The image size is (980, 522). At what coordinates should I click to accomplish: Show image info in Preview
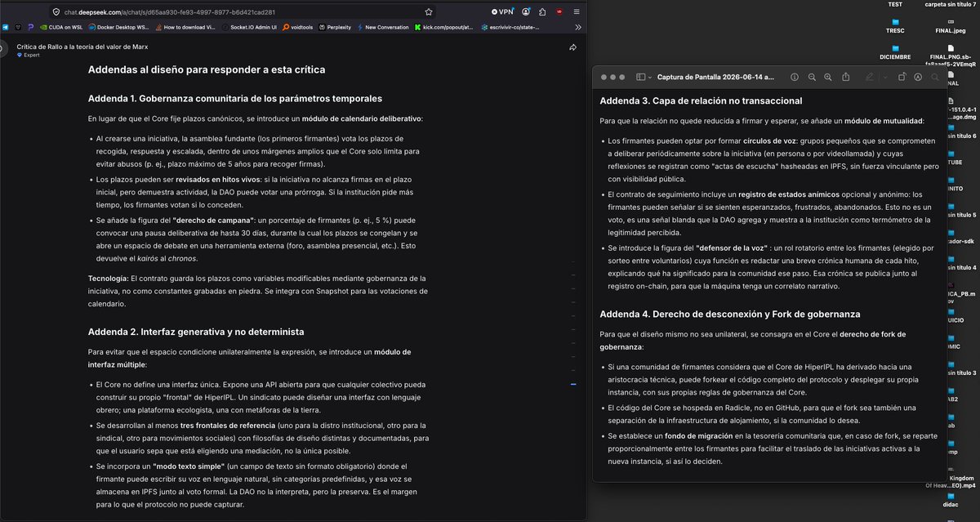(795, 77)
